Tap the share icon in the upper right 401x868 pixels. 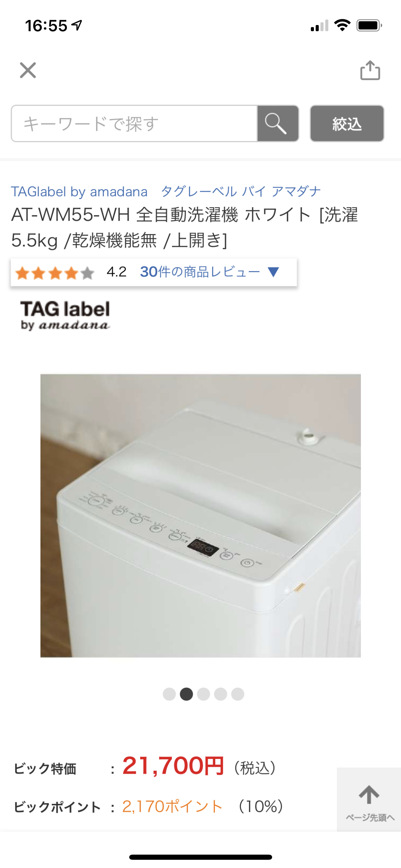(370, 70)
